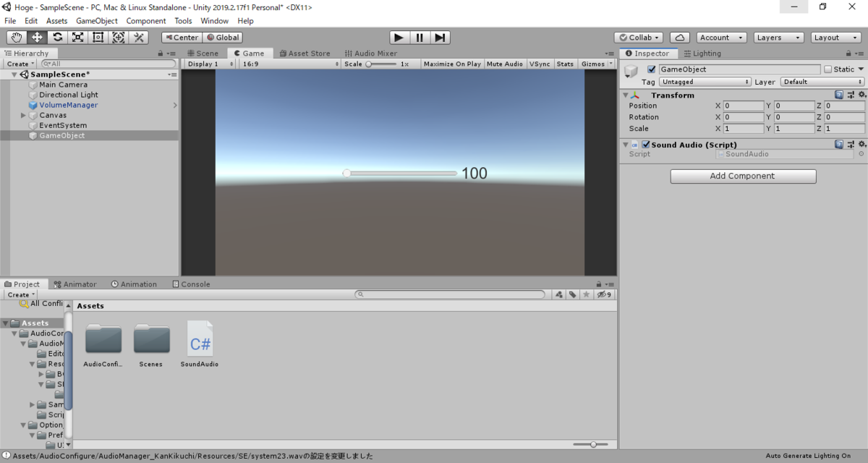
Task: Adjust the Game view Scale slider
Action: (x=382, y=64)
